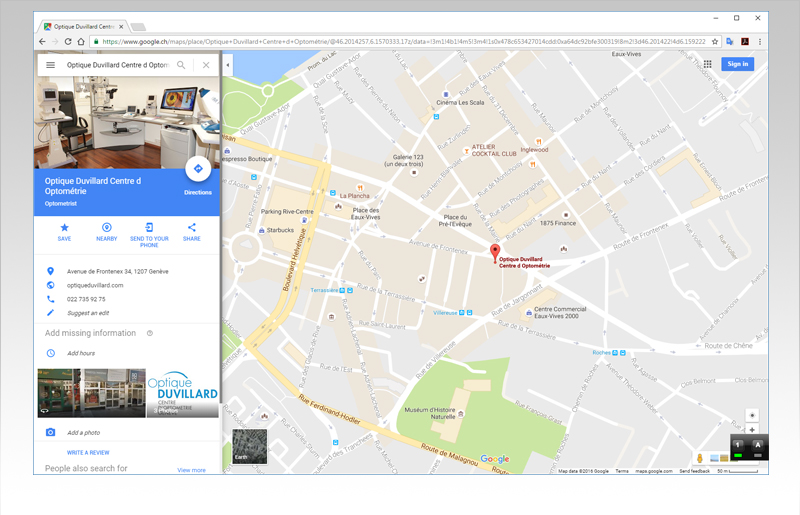Click the Villereuse tram stop label

coord(445,313)
